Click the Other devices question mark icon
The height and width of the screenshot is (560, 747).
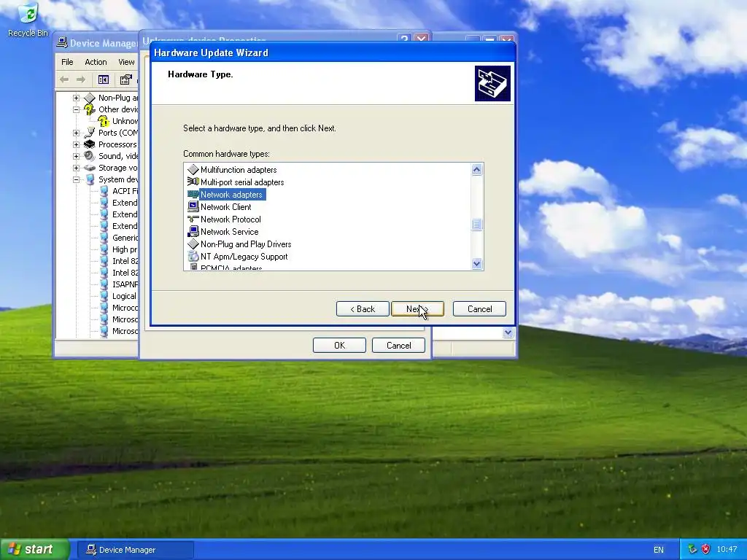89,109
